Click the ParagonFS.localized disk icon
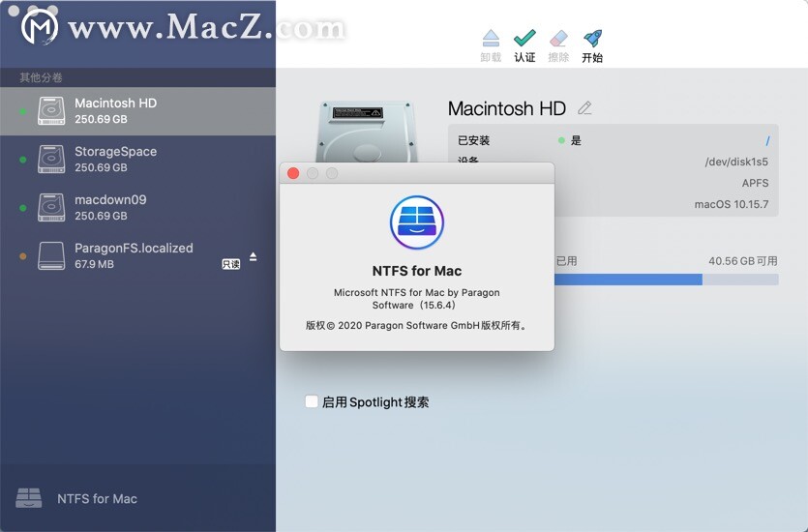Image resolution: width=808 pixels, height=532 pixels. (51, 256)
